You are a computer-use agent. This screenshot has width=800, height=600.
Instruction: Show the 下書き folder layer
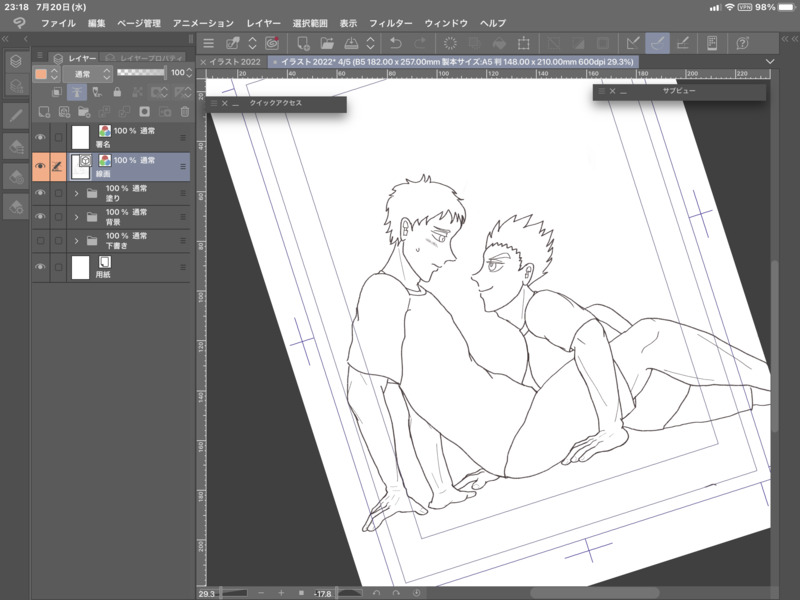(40, 241)
